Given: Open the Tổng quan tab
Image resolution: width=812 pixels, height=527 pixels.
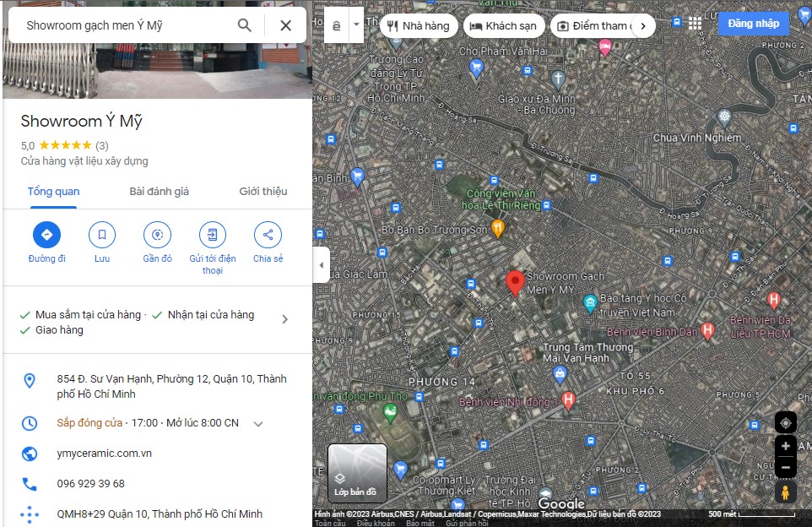Looking at the screenshot, I should point(53,192).
